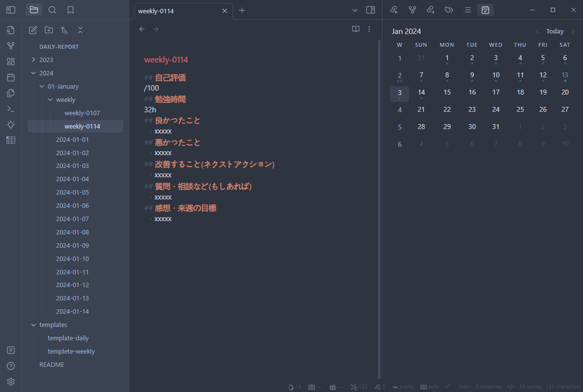Click '0 backlinks' in the status bar
The width and height of the screenshot is (583, 392).
click(x=488, y=387)
